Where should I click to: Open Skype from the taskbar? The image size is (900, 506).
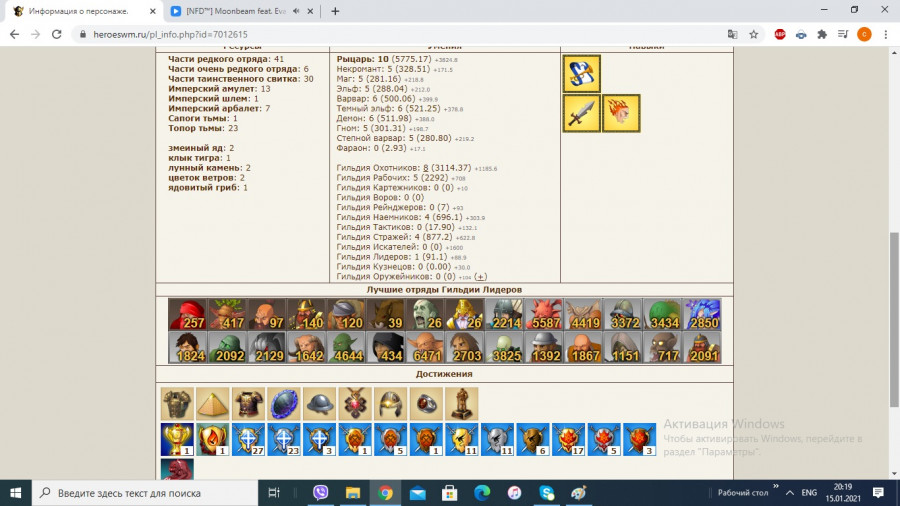pos(546,493)
